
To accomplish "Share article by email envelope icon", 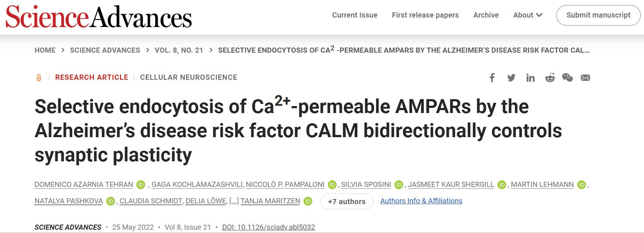I will pyautogui.click(x=585, y=78).
